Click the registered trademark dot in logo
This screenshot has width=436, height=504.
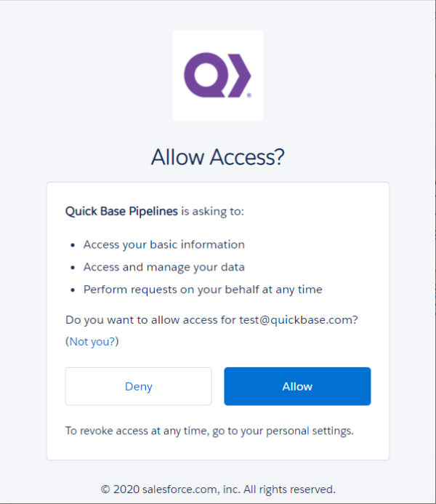pos(249,95)
